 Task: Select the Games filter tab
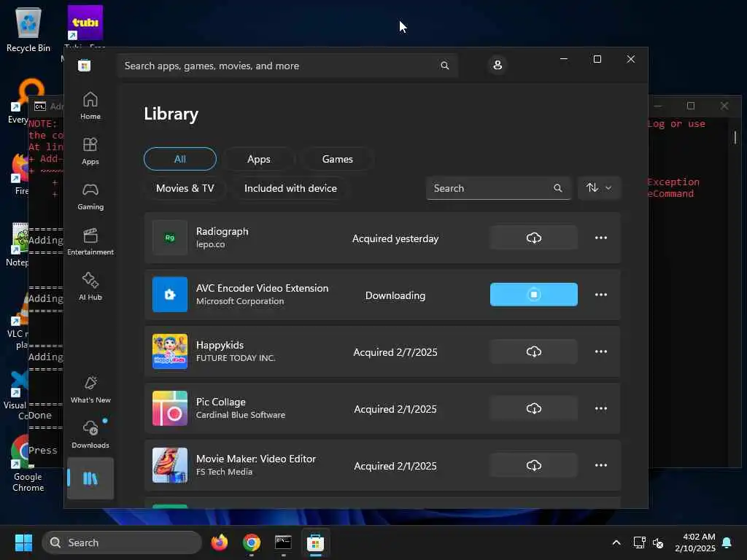coord(337,159)
